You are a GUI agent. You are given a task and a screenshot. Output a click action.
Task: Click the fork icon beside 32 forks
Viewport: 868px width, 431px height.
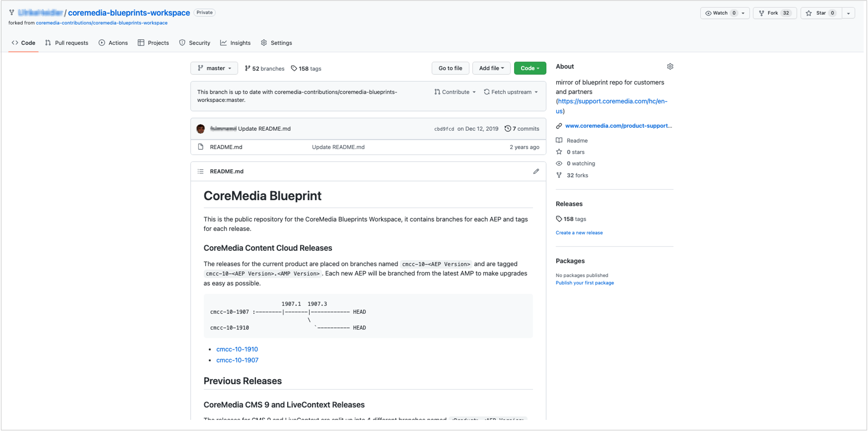(559, 175)
